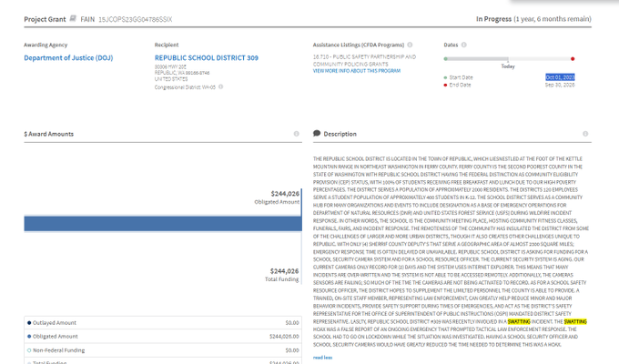This screenshot has width=619, height=364.
Task: Click the Description info icon
Action: tap(584, 134)
